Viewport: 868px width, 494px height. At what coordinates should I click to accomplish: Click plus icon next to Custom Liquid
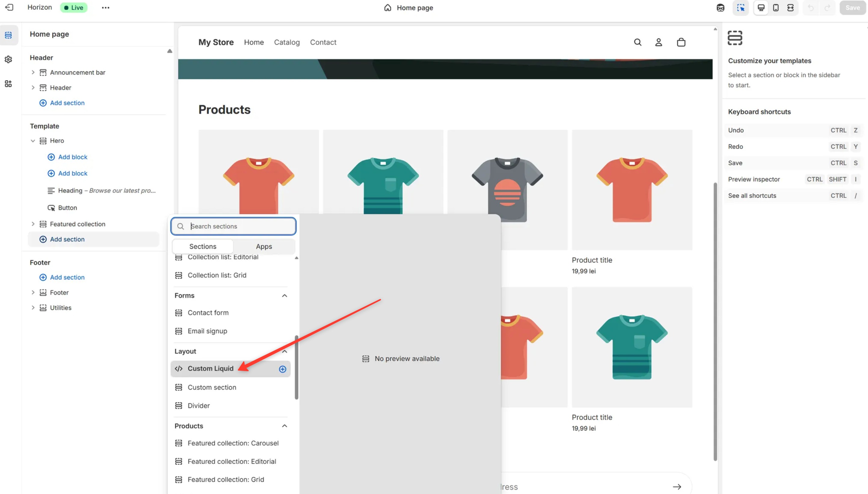282,369
